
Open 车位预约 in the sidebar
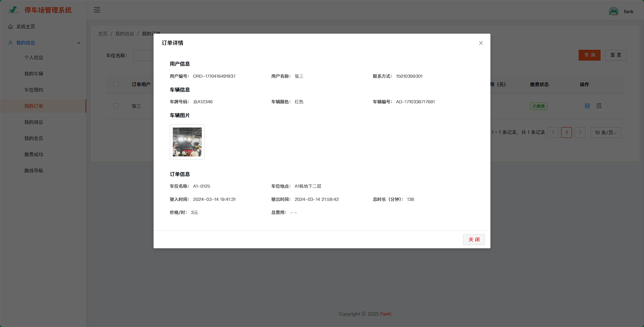point(34,90)
